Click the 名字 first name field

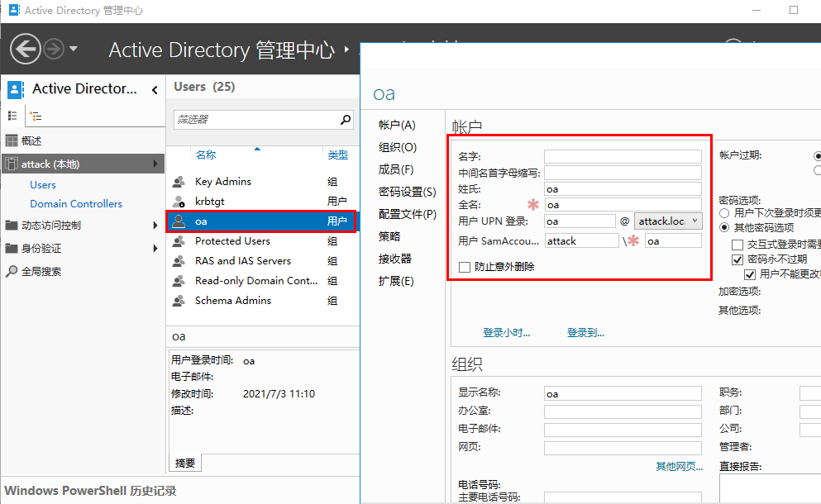coord(623,156)
